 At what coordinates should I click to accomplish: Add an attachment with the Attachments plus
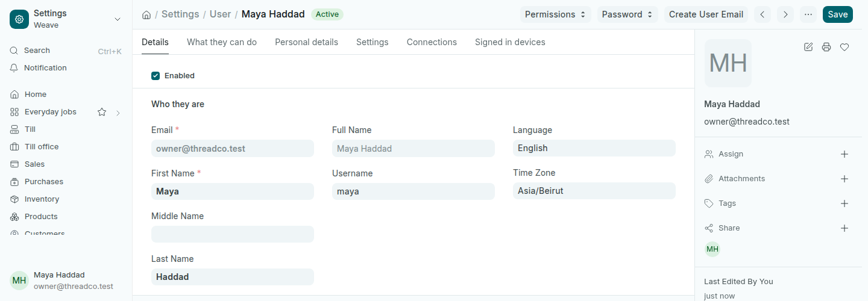[x=844, y=179]
